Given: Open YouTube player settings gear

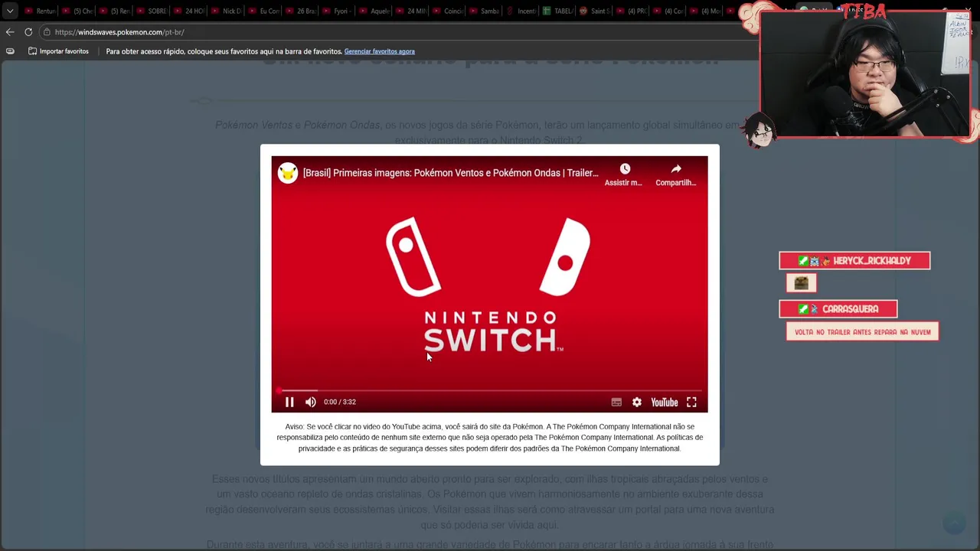Looking at the screenshot, I should (636, 402).
